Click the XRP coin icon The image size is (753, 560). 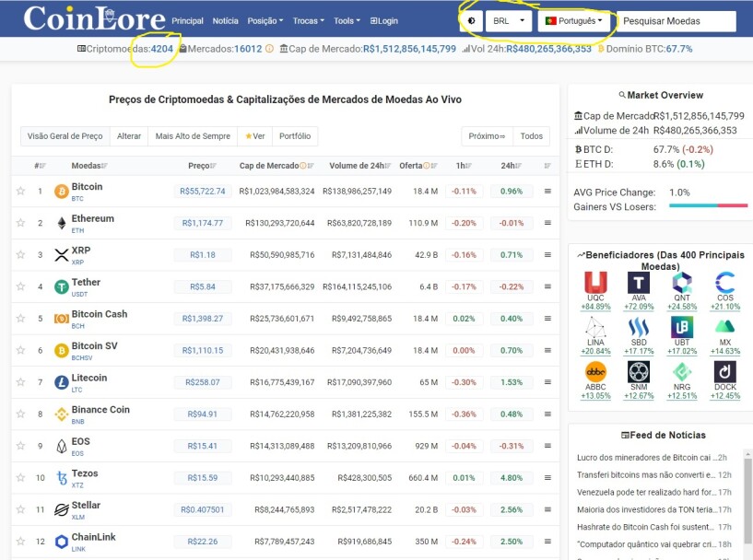click(62, 255)
